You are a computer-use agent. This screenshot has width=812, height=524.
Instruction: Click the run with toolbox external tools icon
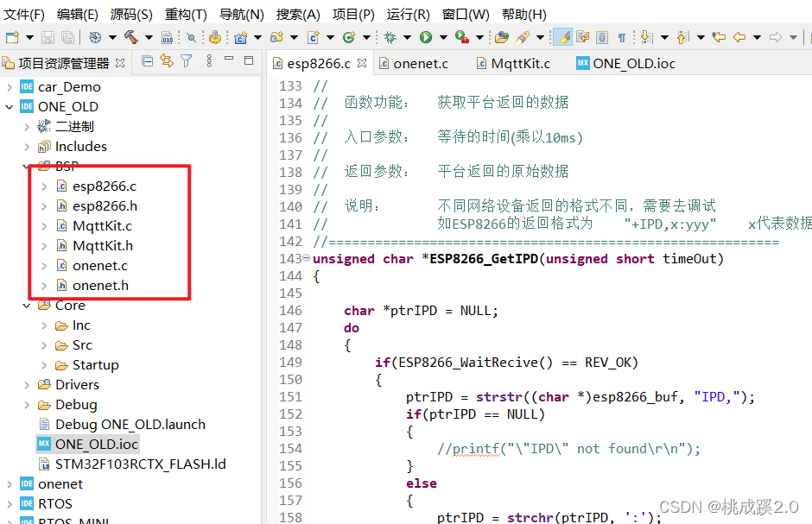tap(461, 37)
